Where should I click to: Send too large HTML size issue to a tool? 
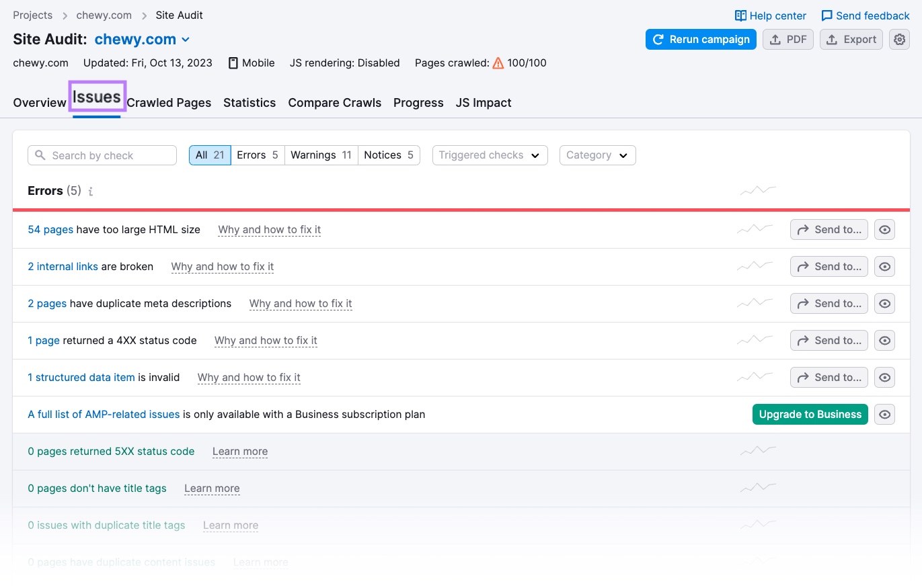pos(829,230)
